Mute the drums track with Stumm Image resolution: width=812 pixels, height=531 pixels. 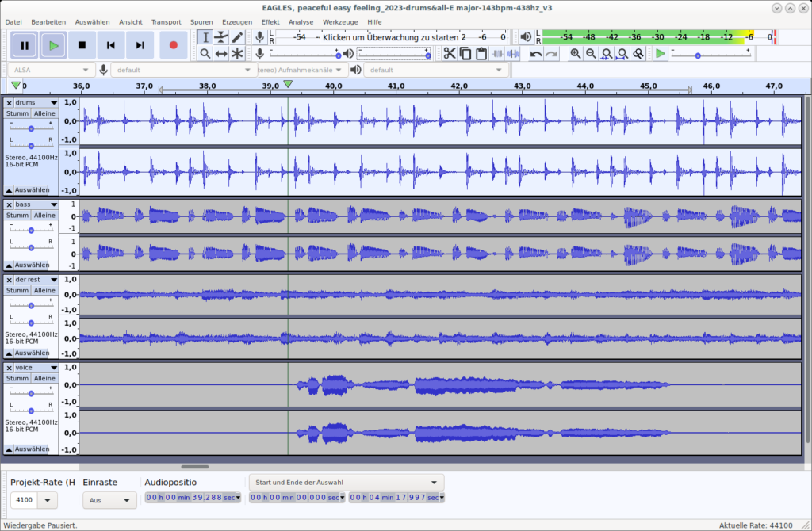coord(17,113)
